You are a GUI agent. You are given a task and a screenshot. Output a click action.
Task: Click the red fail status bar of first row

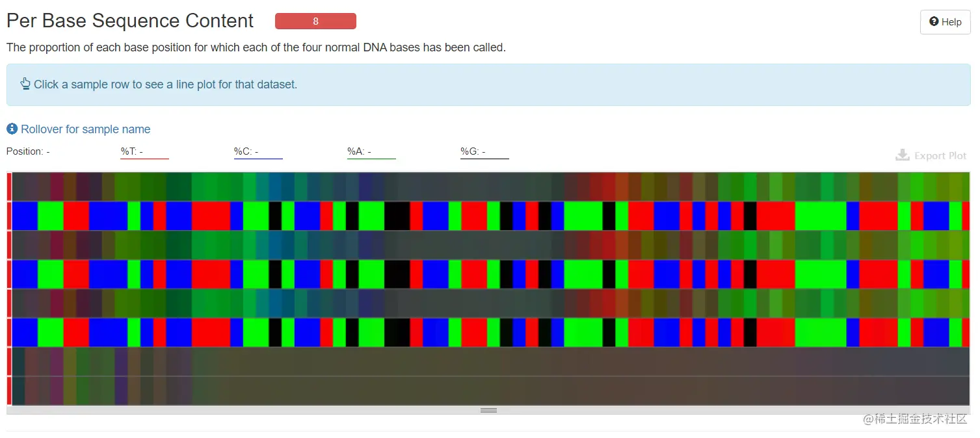pos(9,187)
